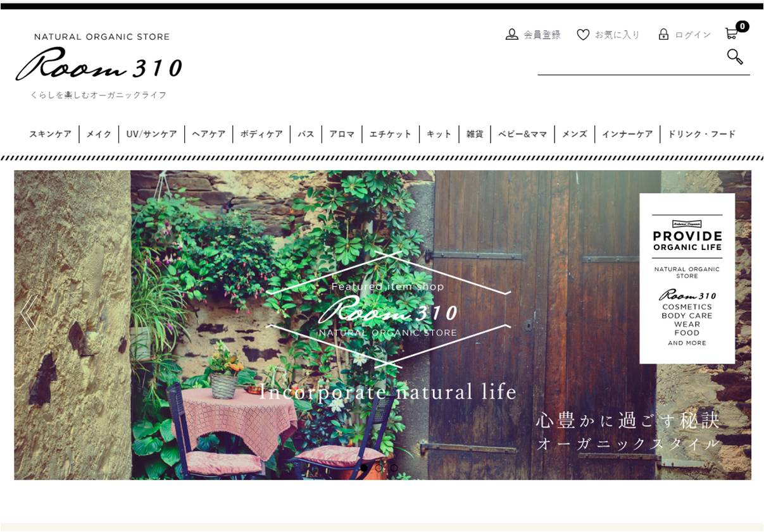This screenshot has width=764, height=532.
Task: Select the second carousel dot
Action: click(x=379, y=468)
